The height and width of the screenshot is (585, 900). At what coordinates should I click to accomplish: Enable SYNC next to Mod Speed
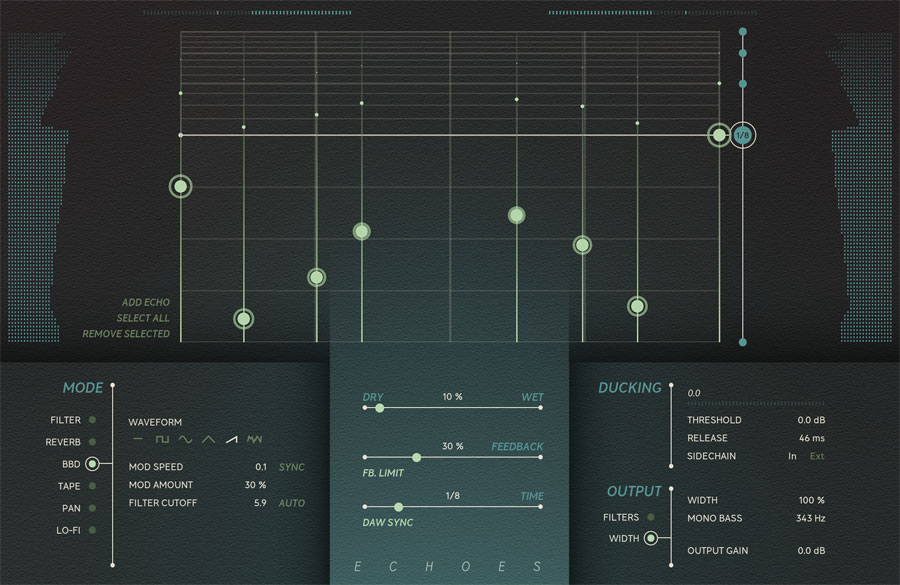point(291,467)
